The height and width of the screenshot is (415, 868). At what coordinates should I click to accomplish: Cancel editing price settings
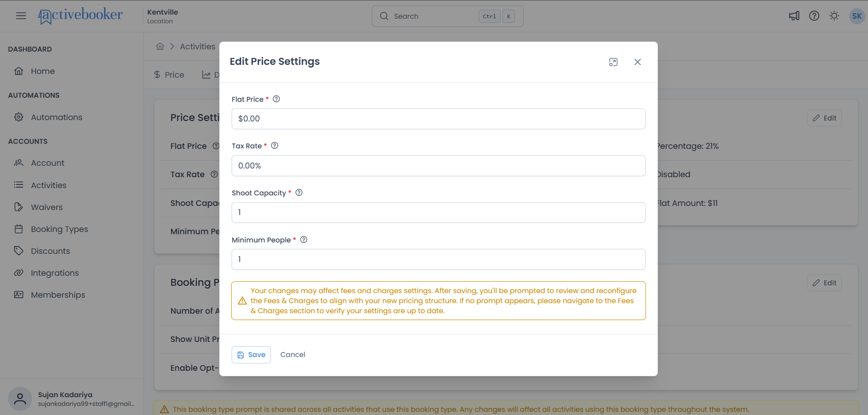tap(293, 355)
